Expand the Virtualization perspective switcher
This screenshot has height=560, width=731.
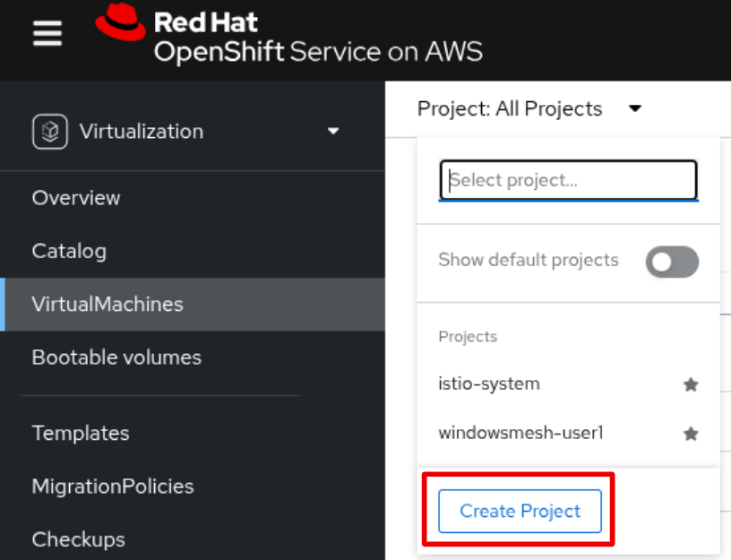tap(333, 132)
